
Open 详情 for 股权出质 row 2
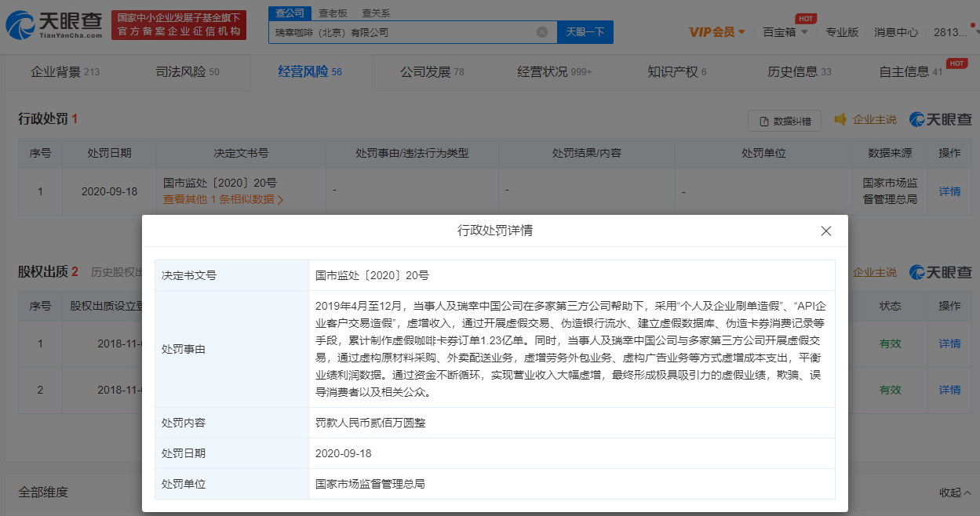949,390
